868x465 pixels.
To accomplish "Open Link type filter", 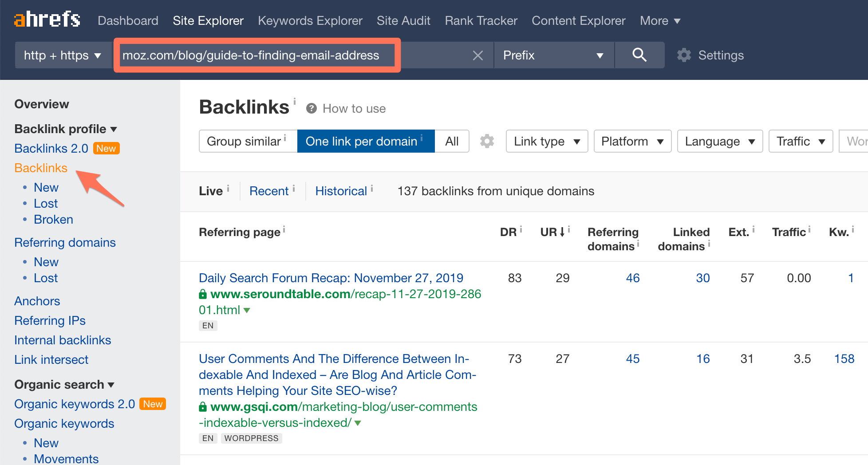I will pyautogui.click(x=547, y=141).
